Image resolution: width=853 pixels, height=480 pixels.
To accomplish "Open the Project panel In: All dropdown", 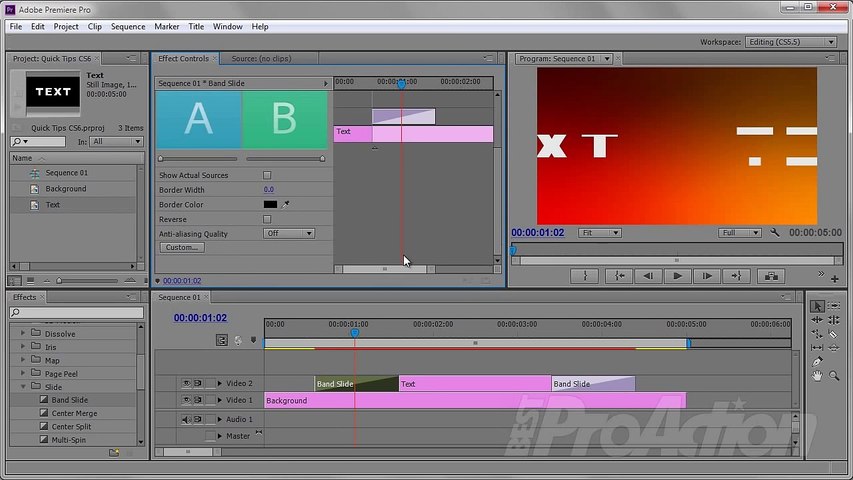I will pyautogui.click(x=116, y=141).
